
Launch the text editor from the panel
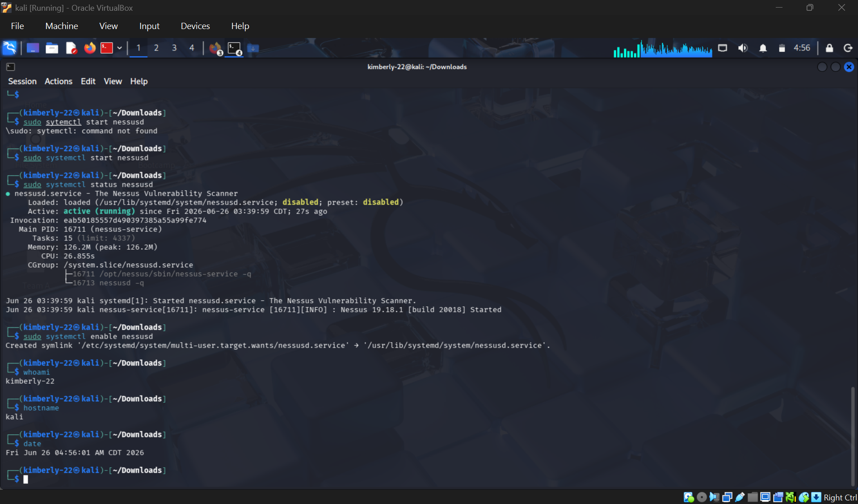[x=71, y=48]
